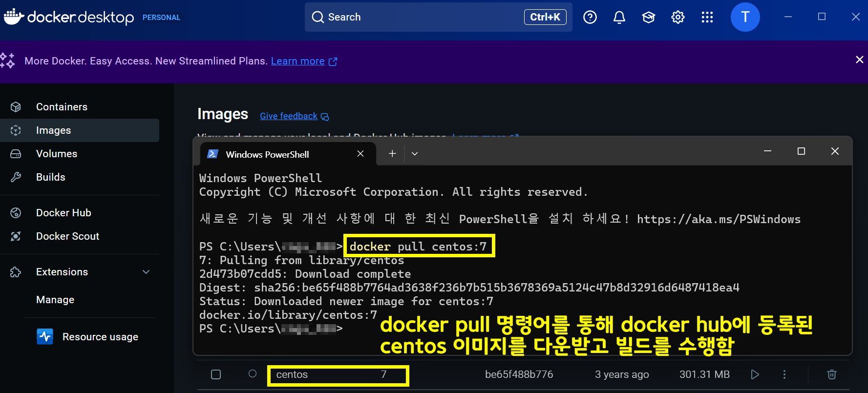Click the search magnifier icon
Image resolution: width=868 pixels, height=393 pixels.
(x=318, y=17)
